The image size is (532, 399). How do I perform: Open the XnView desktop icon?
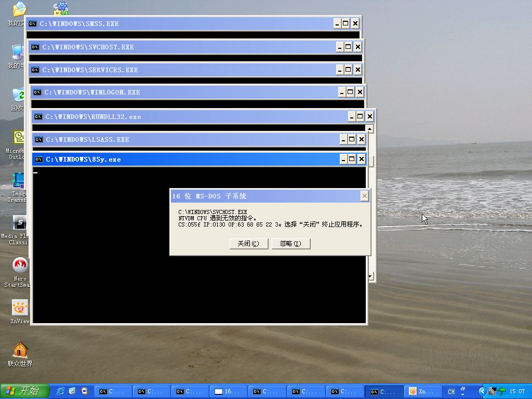[x=20, y=308]
